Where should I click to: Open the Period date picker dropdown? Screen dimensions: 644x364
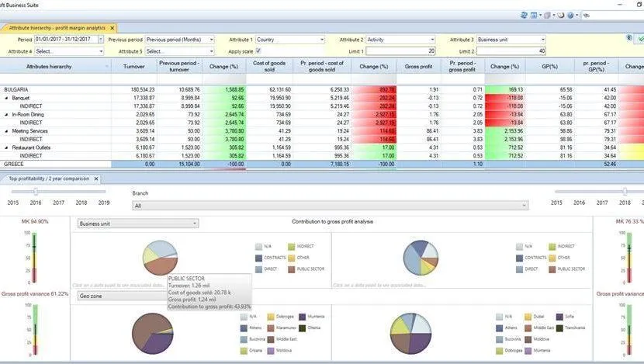tap(101, 40)
